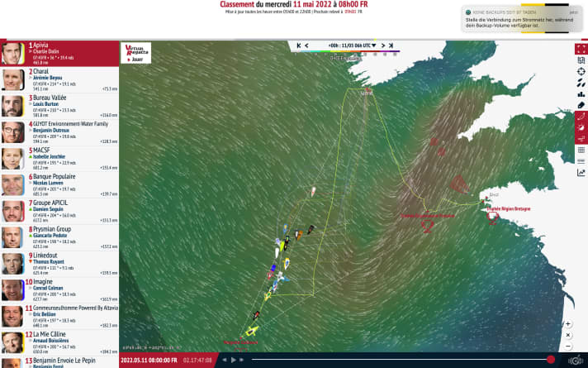Click the replay timeline slider handle

(x=551, y=360)
